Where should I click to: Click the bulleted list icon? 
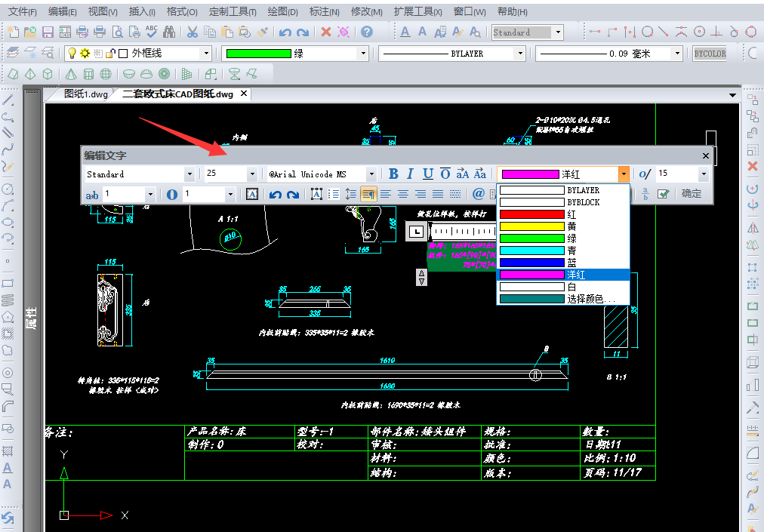pos(334,195)
